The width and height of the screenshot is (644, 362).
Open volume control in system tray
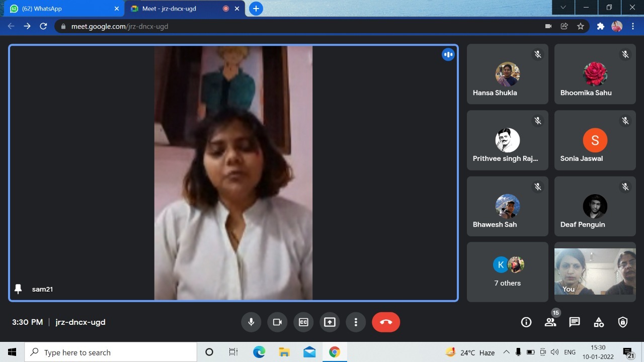click(x=554, y=352)
